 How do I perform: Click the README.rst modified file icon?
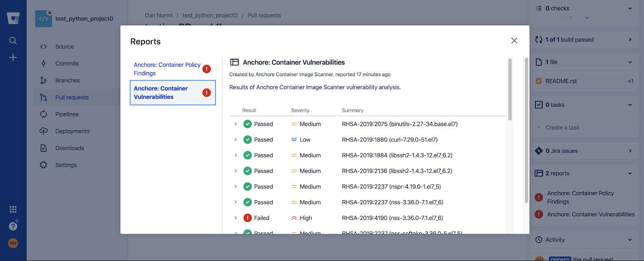(x=539, y=81)
